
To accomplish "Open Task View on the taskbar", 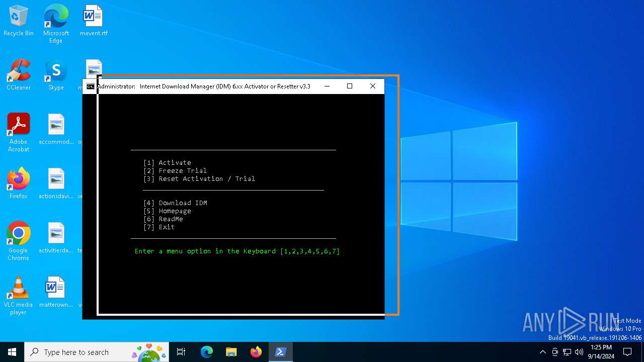I will [x=181, y=352].
